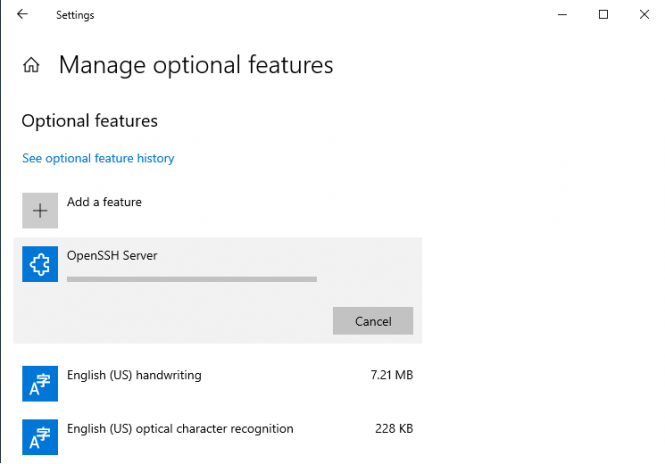Click the back arrow in Settings
Image resolution: width=665 pixels, height=464 pixels.
(x=22, y=15)
